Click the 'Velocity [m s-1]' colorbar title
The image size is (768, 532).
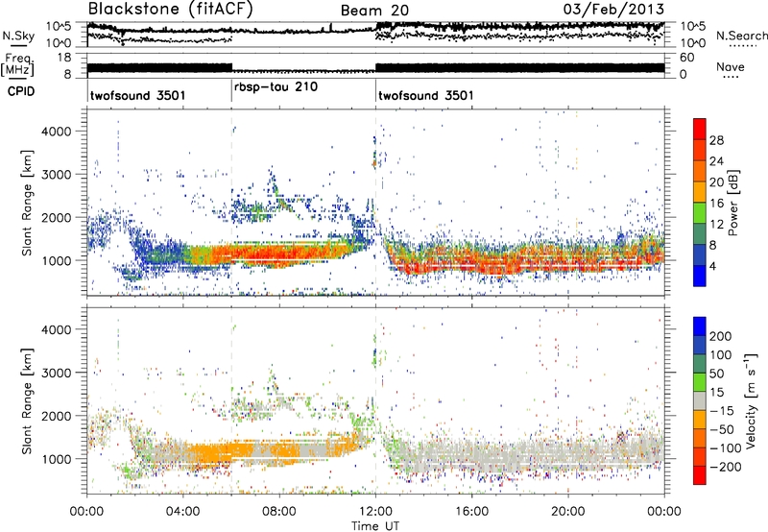click(x=750, y=400)
